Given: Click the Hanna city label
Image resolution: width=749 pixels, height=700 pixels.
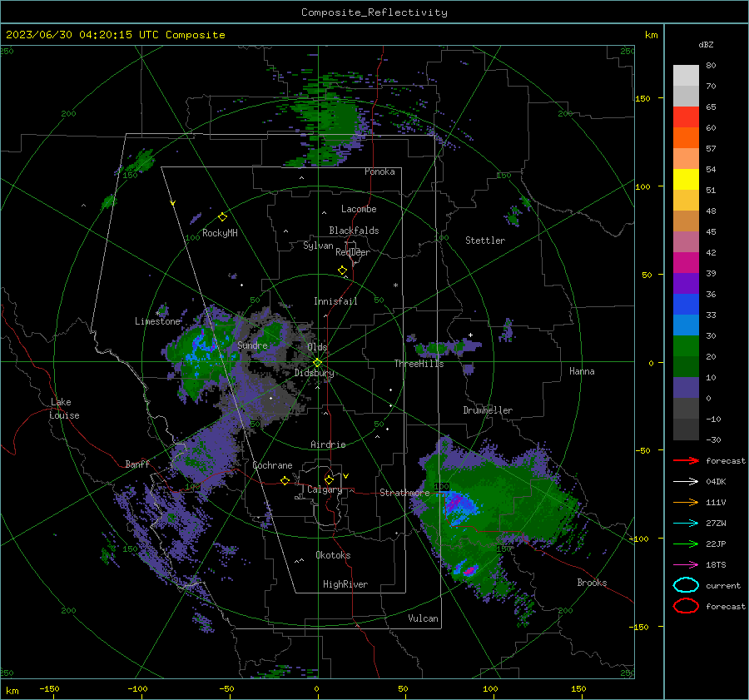Looking at the screenshot, I should [x=582, y=371].
